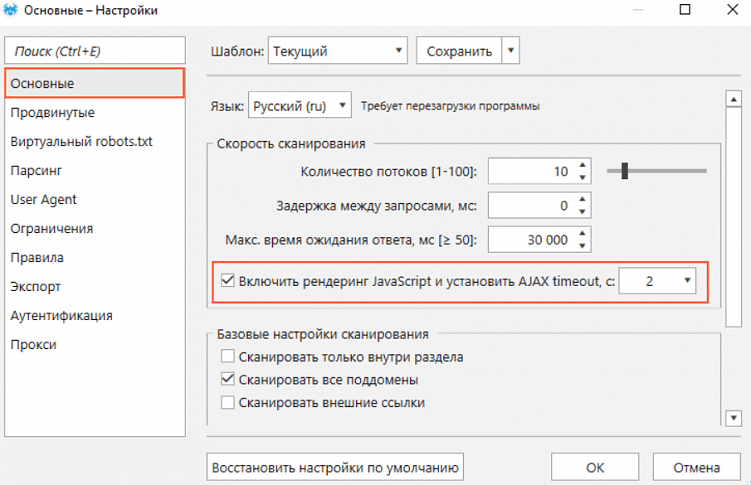Click the Задержка между запросами value field
751x485 pixels.
531,205
